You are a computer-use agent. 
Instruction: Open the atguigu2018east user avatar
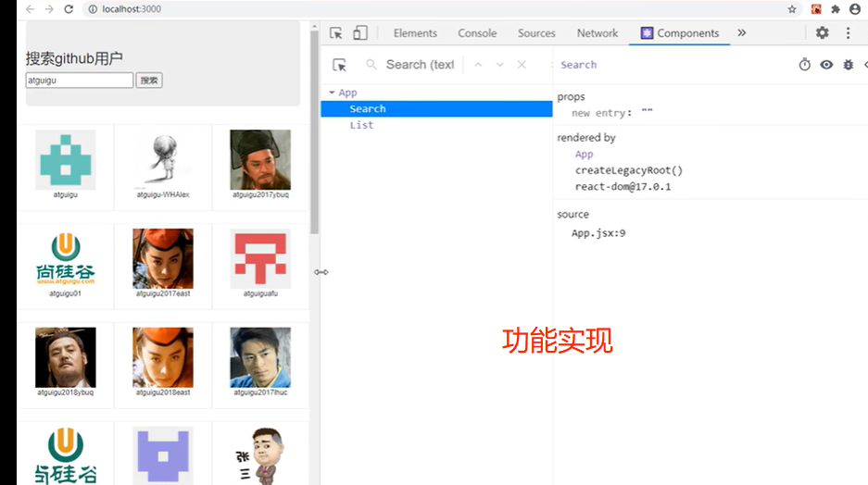click(163, 357)
